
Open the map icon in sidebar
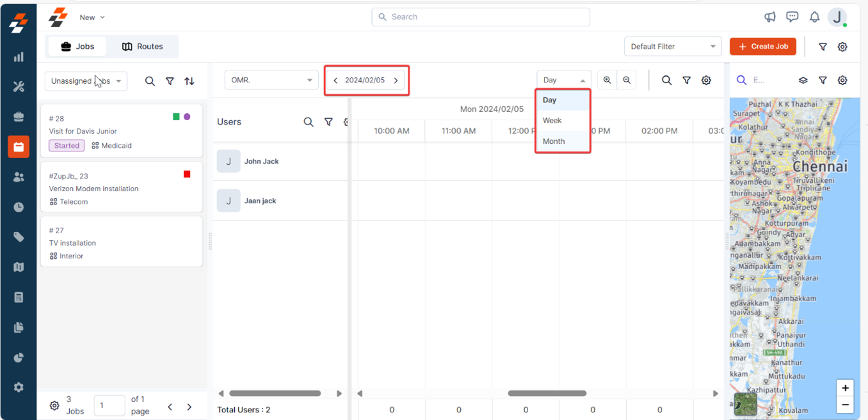[18, 267]
